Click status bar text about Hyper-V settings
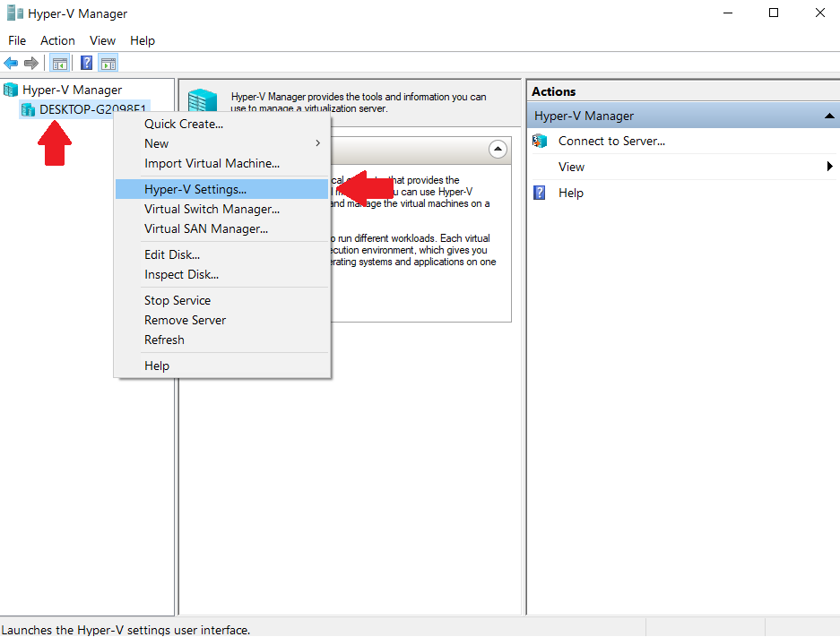 coord(126,630)
